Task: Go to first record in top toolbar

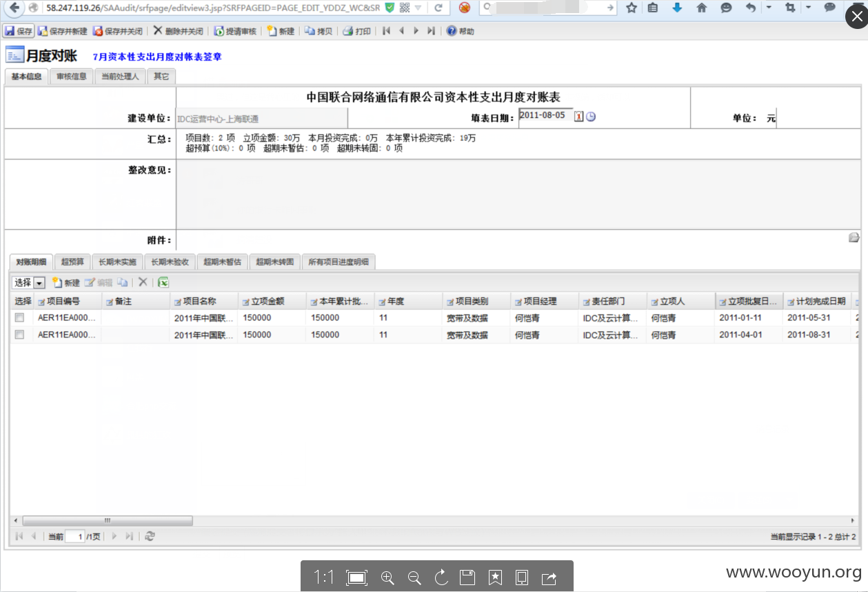Action: pos(386,31)
